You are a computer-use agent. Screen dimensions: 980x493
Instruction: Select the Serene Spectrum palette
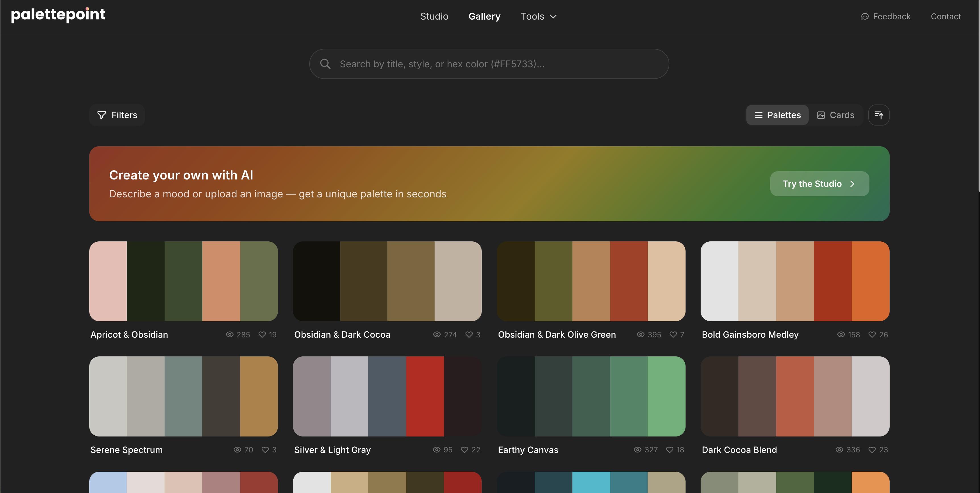(x=183, y=396)
